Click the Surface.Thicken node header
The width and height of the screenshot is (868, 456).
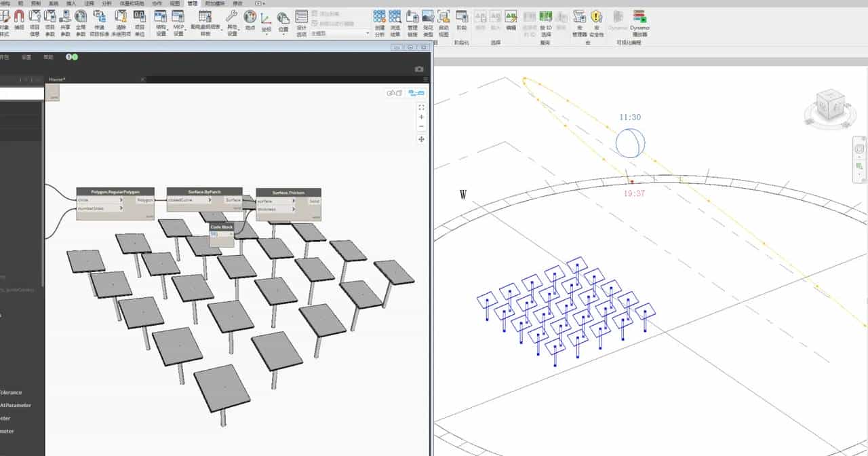288,192
